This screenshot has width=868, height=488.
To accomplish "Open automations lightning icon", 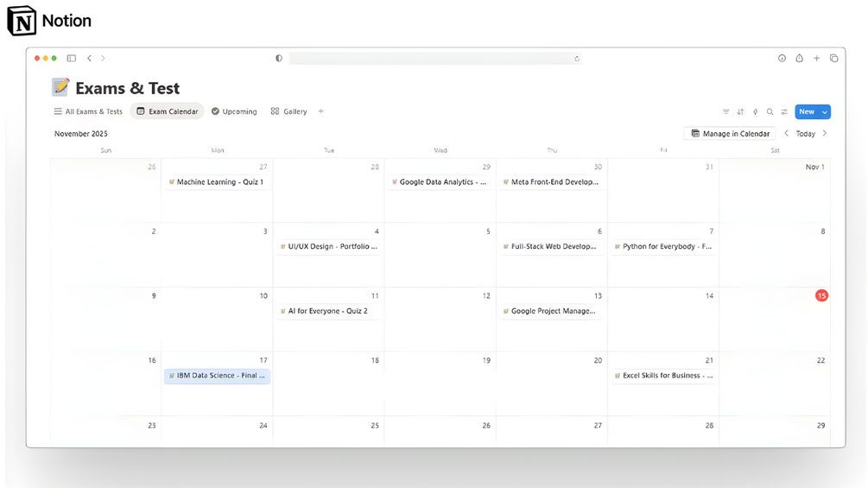I will pos(755,111).
